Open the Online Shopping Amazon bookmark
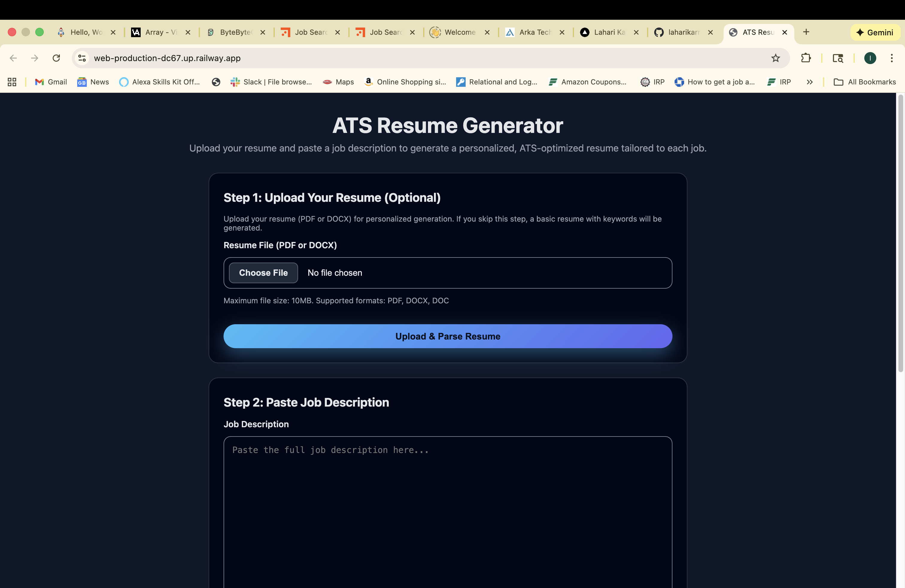 click(405, 82)
